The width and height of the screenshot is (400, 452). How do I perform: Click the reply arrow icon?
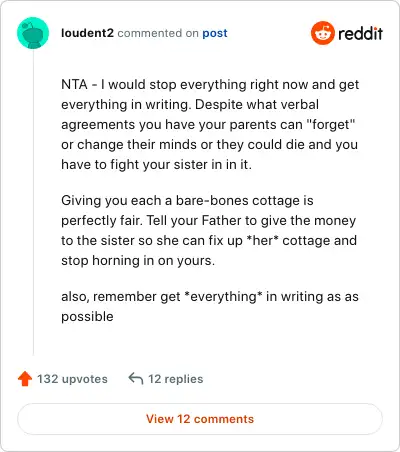[x=136, y=379]
